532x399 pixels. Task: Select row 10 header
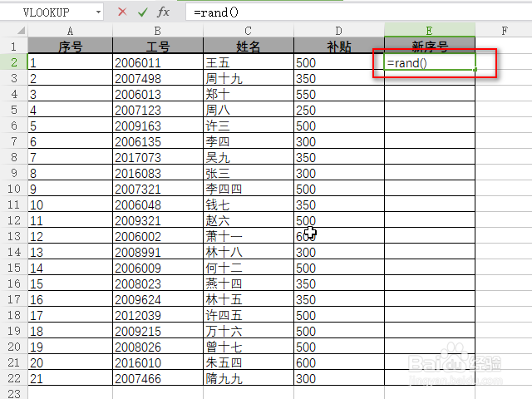click(x=13, y=189)
